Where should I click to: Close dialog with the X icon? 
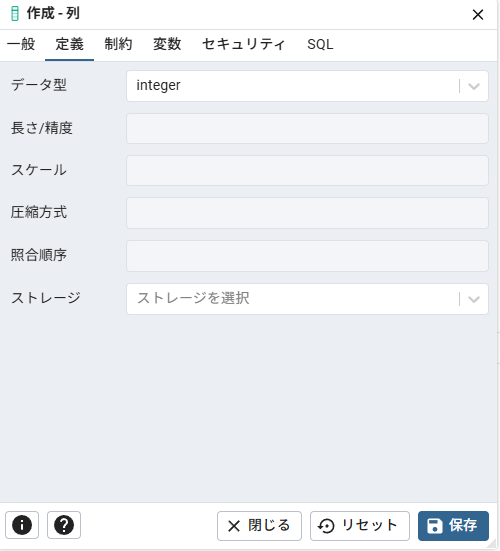478,15
